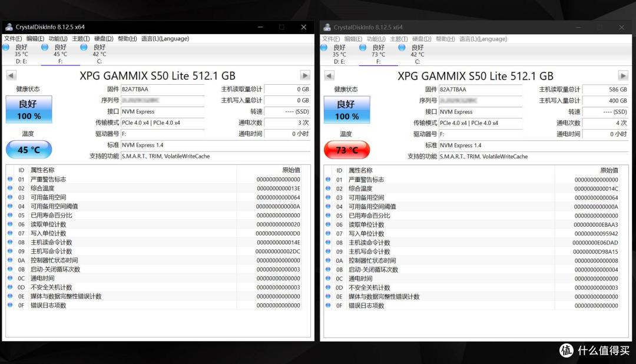This screenshot has width=636, height=364.
Task: Minimize the left CrystalDiskInfo window
Action: [x=260, y=27]
